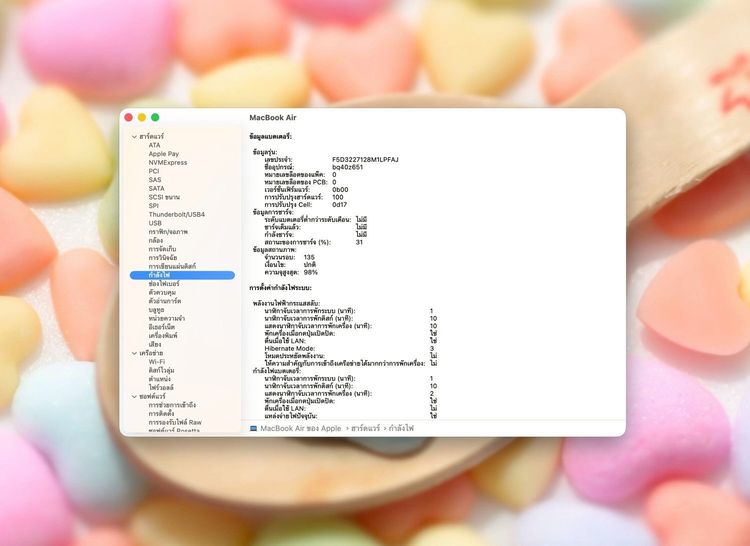Open เครื่องพิมพ์ (Printers) in the sidebar
Image resolution: width=750 pixels, height=546 pixels.
point(163,336)
